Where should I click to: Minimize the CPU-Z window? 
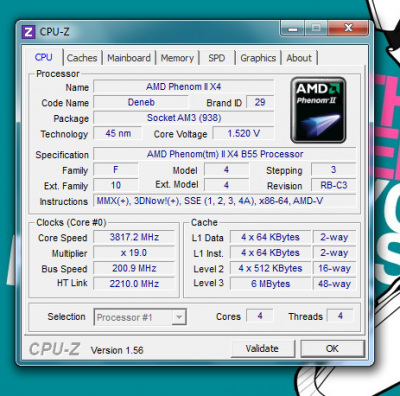pyautogui.click(x=293, y=28)
